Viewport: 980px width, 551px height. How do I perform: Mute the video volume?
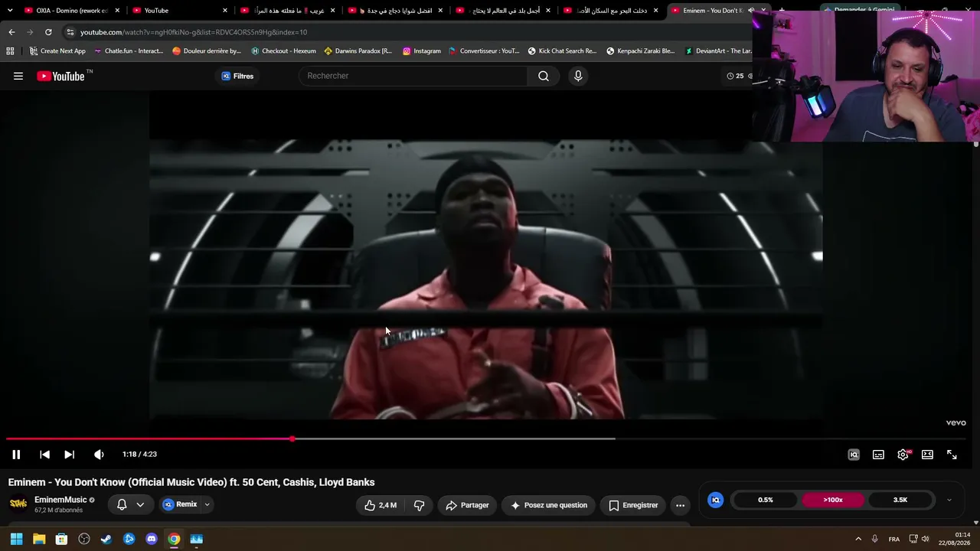pos(99,455)
